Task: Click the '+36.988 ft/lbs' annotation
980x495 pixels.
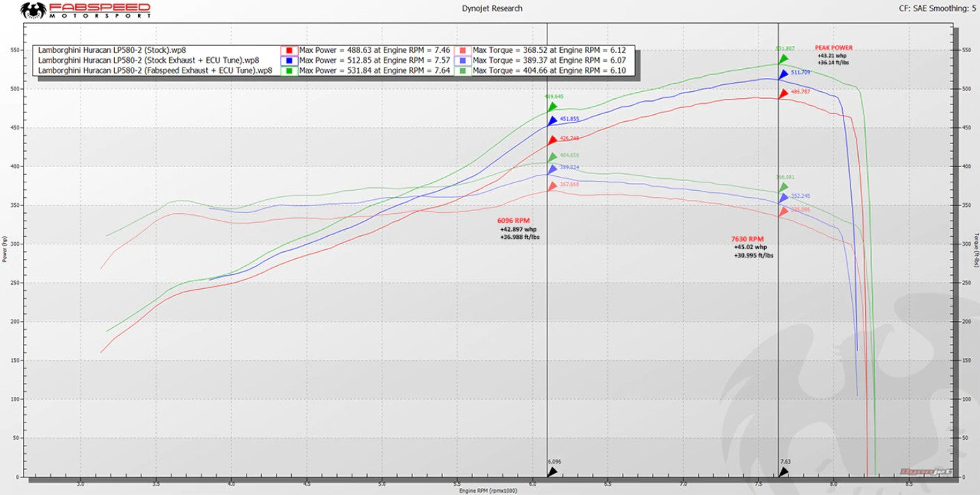Action: click(520, 237)
